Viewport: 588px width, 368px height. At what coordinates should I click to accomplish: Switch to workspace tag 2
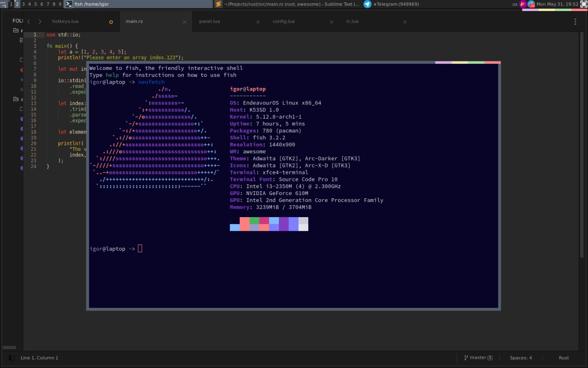coord(17,4)
